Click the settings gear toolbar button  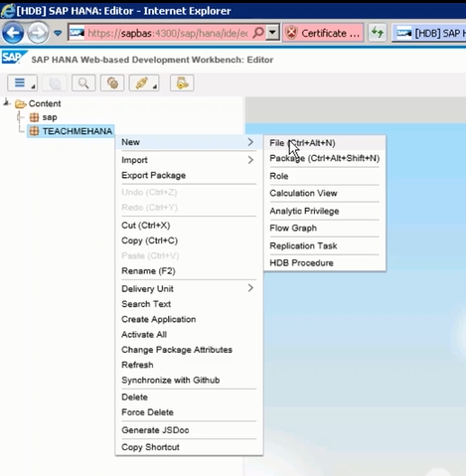tap(112, 82)
